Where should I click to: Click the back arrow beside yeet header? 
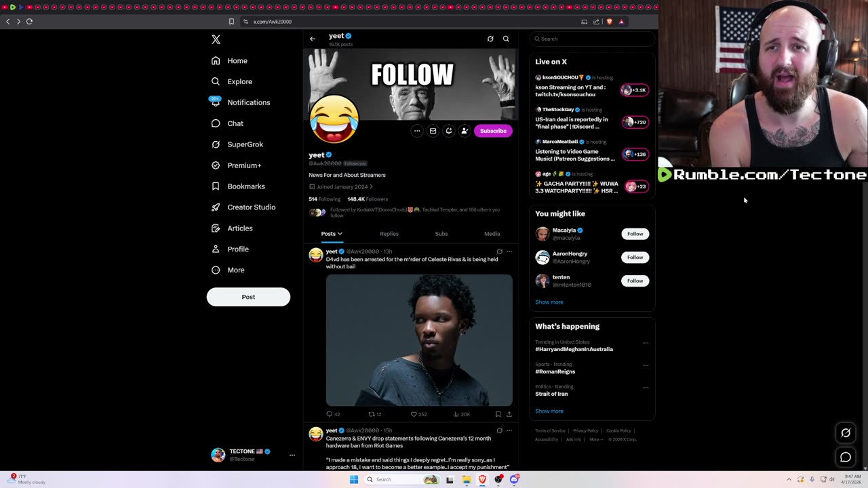[x=313, y=39]
